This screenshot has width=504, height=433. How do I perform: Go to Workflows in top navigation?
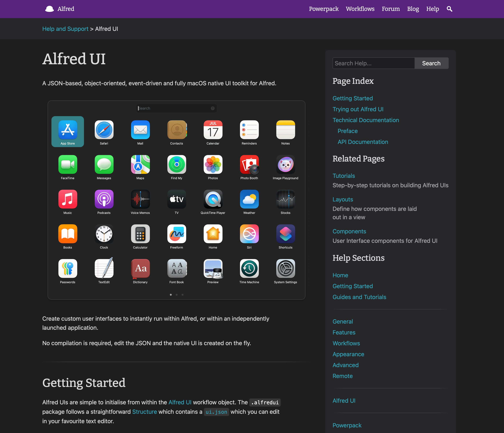pyautogui.click(x=360, y=9)
